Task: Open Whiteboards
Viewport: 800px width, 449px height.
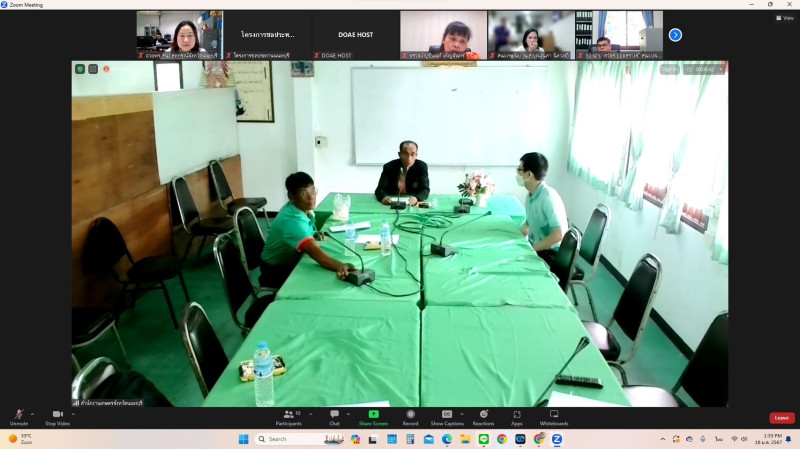Action: tap(554, 415)
